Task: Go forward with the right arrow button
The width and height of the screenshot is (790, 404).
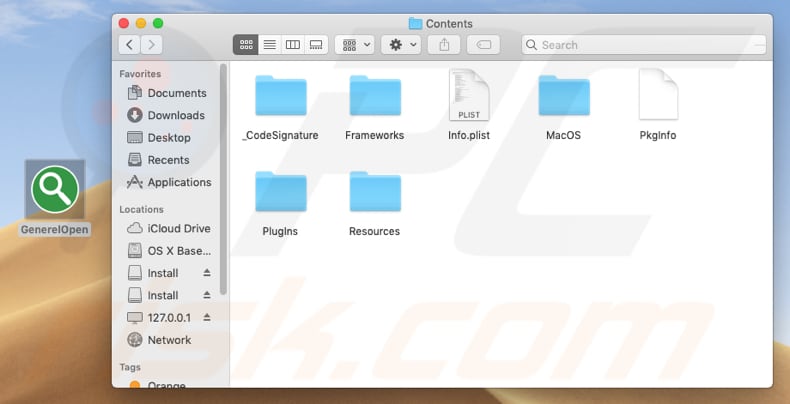Action: point(151,45)
